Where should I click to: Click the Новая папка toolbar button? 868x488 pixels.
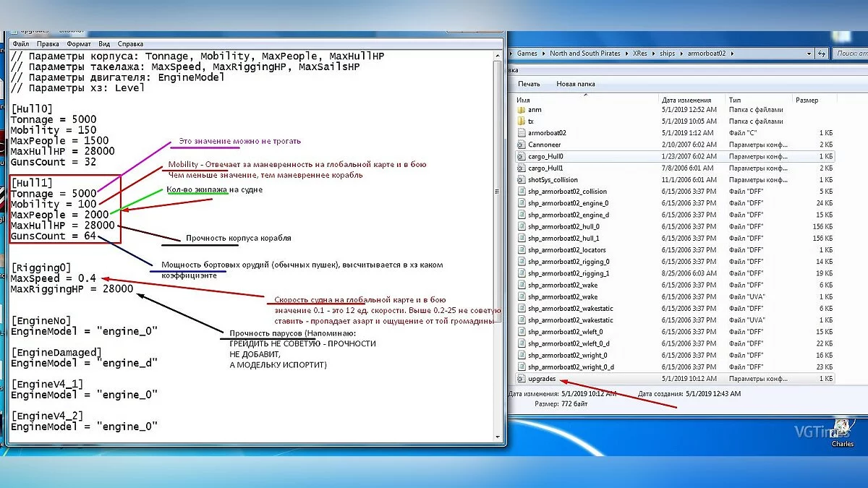point(576,84)
